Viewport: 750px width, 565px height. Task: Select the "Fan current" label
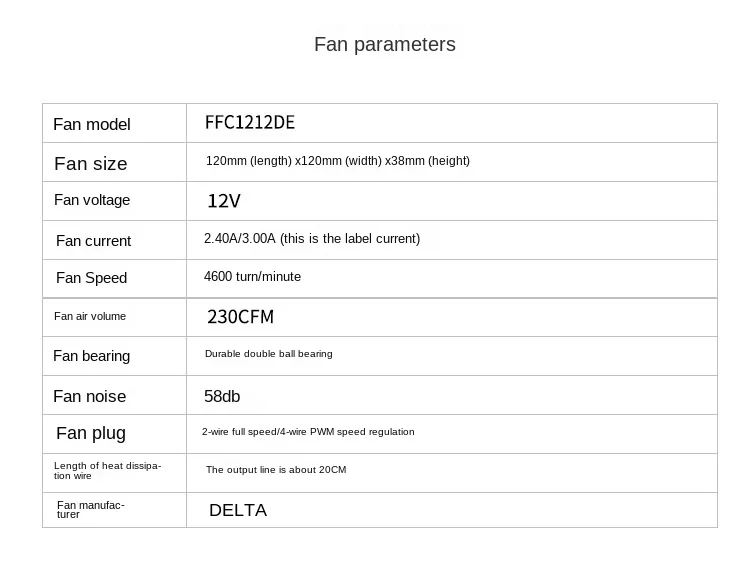tap(93, 241)
